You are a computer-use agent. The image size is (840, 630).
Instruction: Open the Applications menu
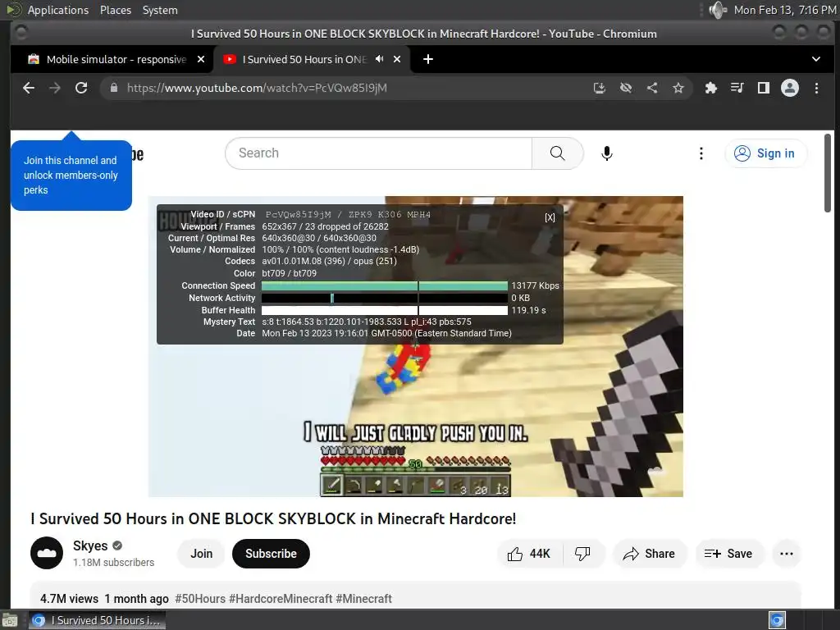click(x=58, y=10)
